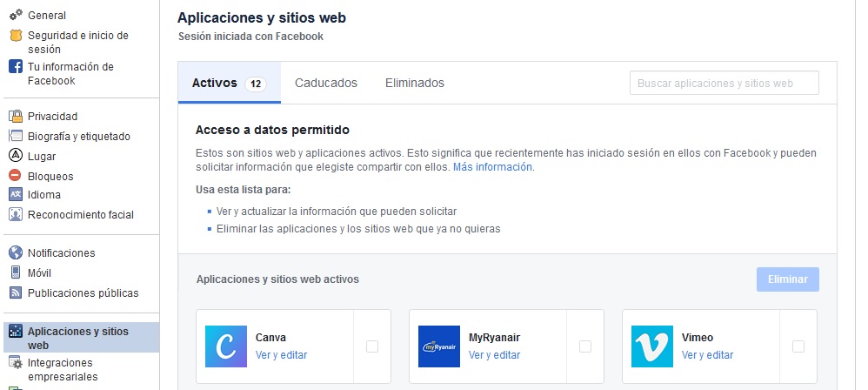Switch to the Caducados tab
868x390 pixels.
[326, 84]
